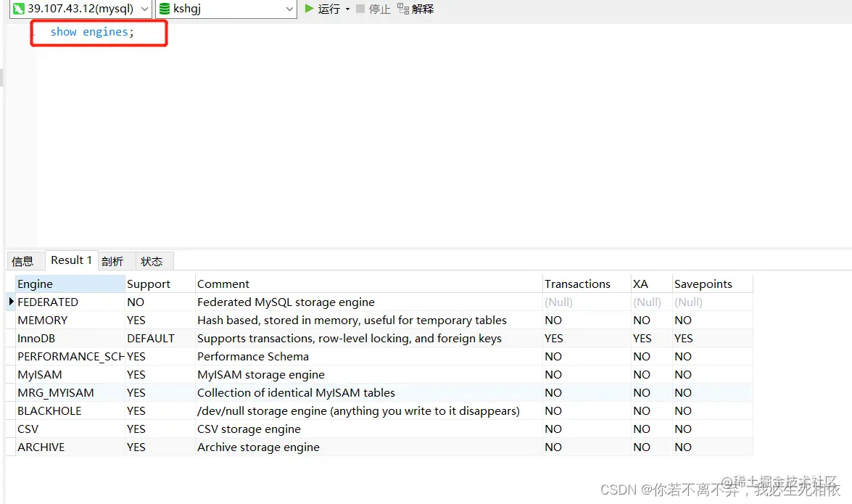Viewport: 852px width, 504px height.
Task: Click the Stop square icon
Action: click(x=360, y=9)
